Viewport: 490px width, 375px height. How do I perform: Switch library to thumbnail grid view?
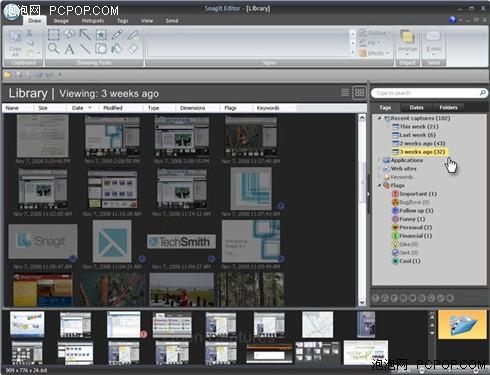359,92
